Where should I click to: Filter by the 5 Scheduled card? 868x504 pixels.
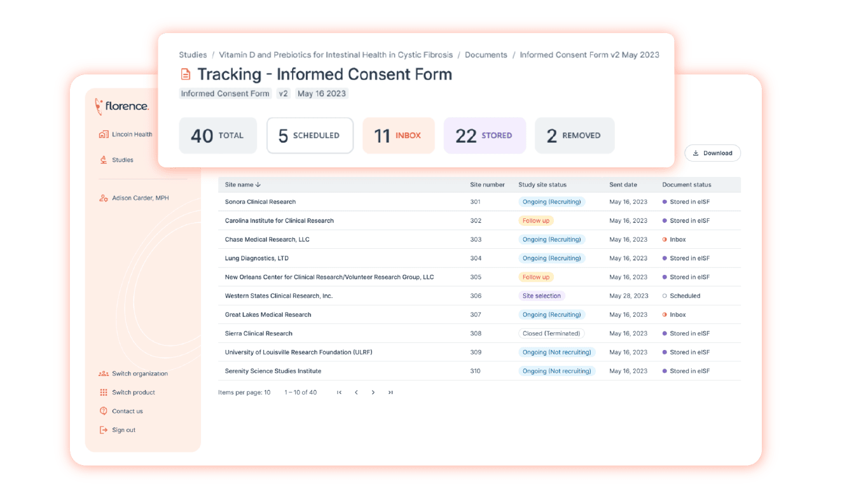(x=310, y=136)
